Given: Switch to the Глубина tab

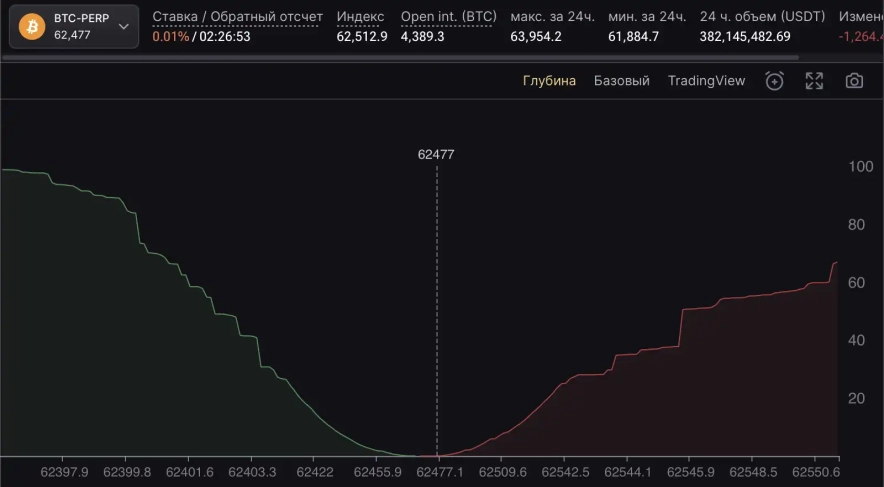Looking at the screenshot, I should (x=549, y=81).
